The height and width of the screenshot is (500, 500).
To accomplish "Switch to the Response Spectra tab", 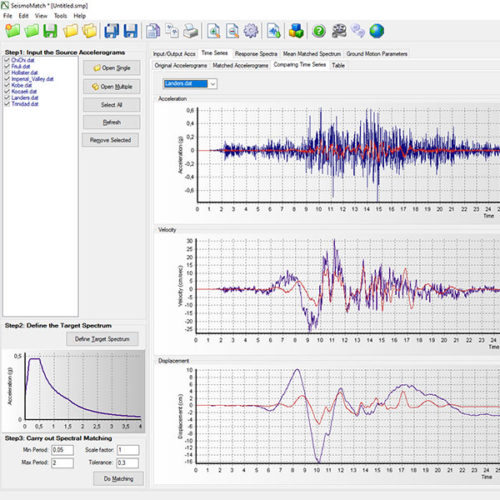I will pos(256,54).
